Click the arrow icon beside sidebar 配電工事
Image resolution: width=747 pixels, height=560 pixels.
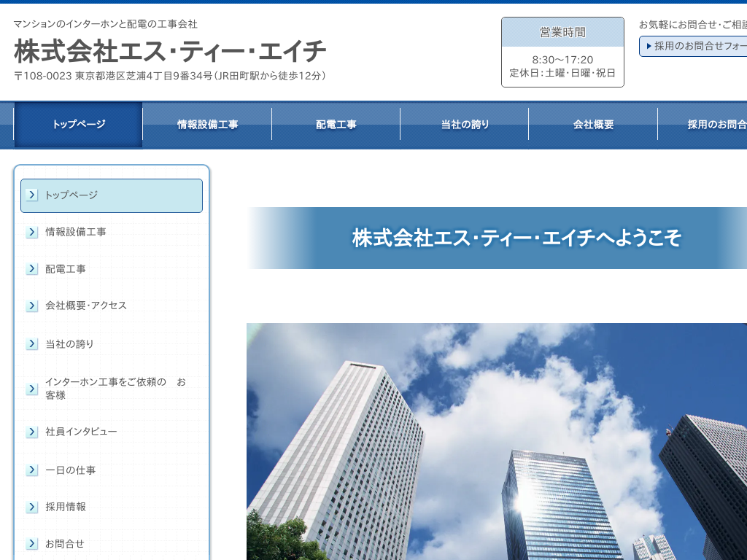[32, 268]
